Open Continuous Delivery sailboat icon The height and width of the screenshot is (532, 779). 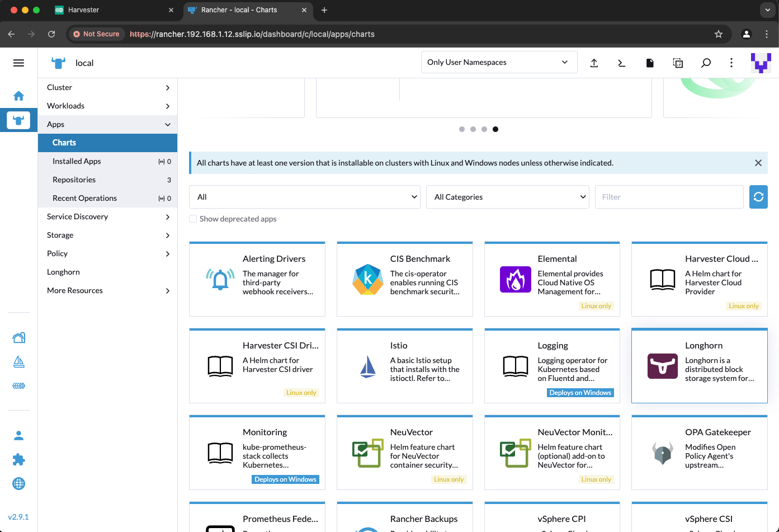[x=18, y=362]
